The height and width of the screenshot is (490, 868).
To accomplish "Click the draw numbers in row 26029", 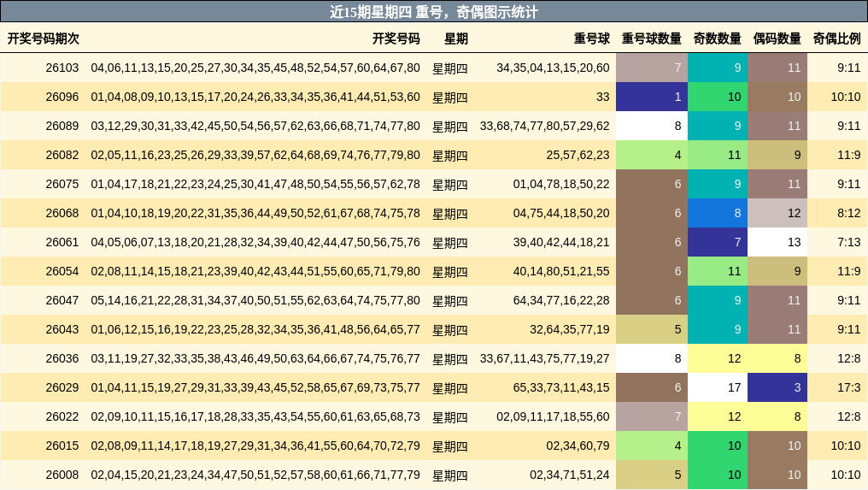I will click(255, 387).
